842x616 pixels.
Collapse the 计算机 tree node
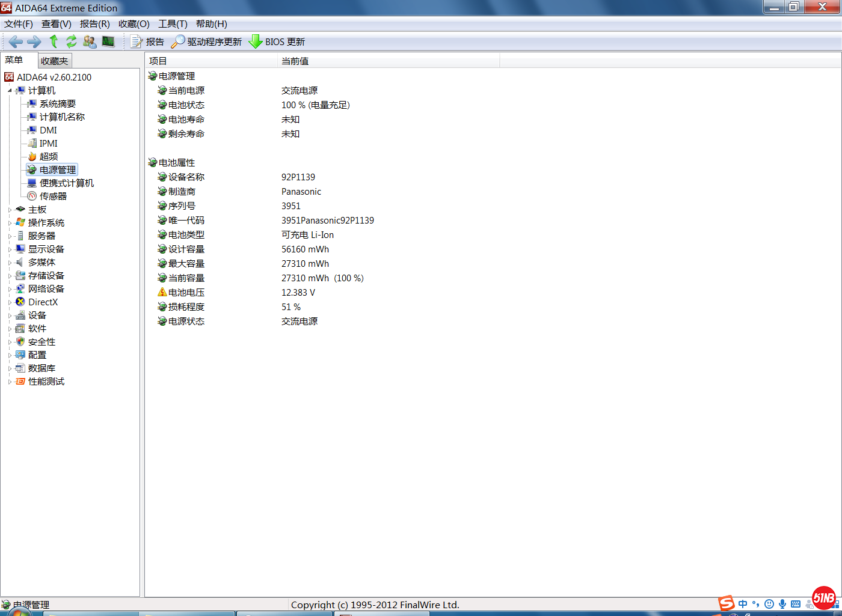click(10, 91)
